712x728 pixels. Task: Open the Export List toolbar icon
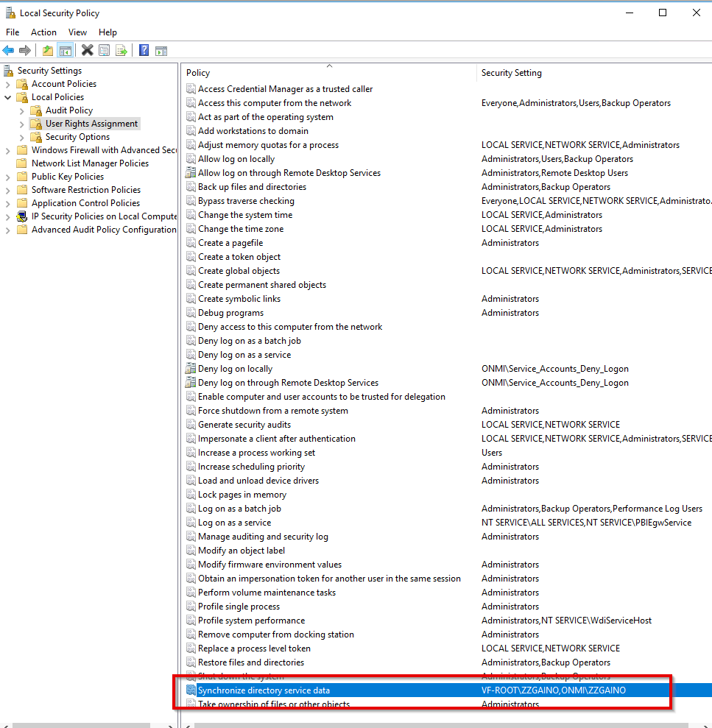[x=122, y=50]
